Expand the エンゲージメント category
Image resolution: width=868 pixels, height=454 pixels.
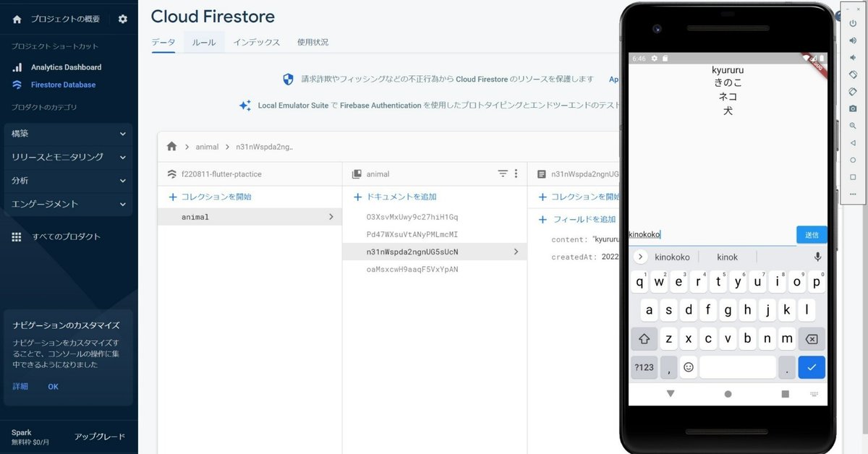click(x=69, y=204)
